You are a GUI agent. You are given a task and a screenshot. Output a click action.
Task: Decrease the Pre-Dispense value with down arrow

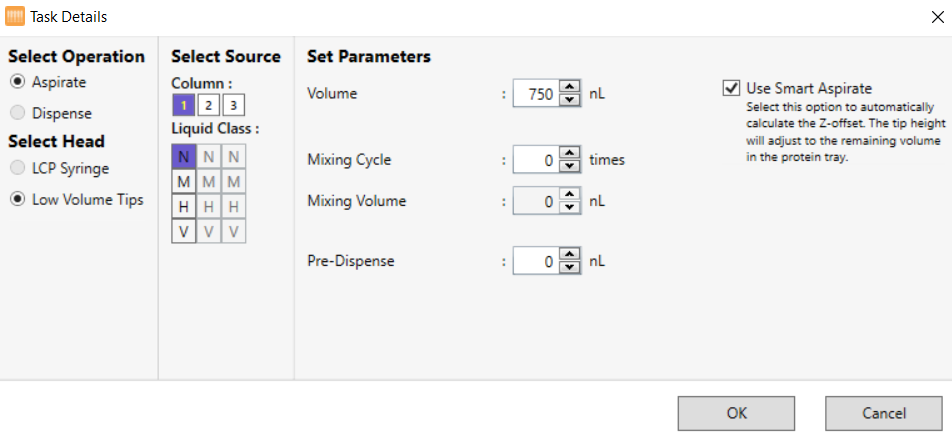click(570, 267)
